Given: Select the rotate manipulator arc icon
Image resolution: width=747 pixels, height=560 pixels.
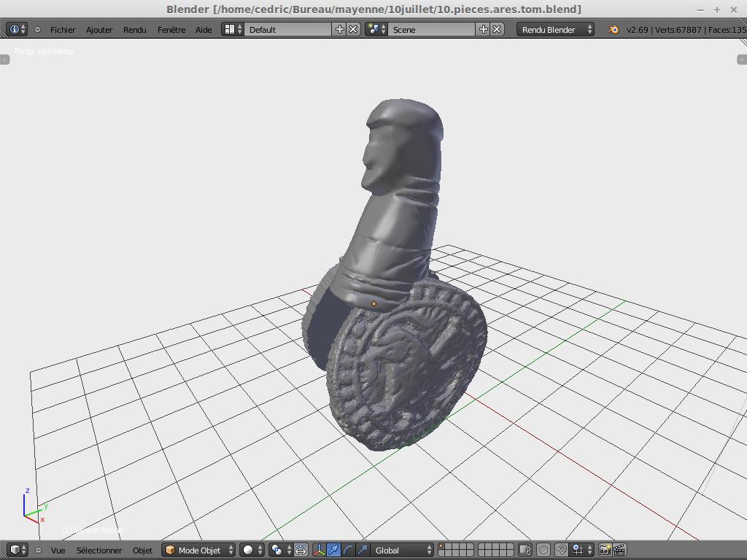Looking at the screenshot, I should (x=348, y=550).
